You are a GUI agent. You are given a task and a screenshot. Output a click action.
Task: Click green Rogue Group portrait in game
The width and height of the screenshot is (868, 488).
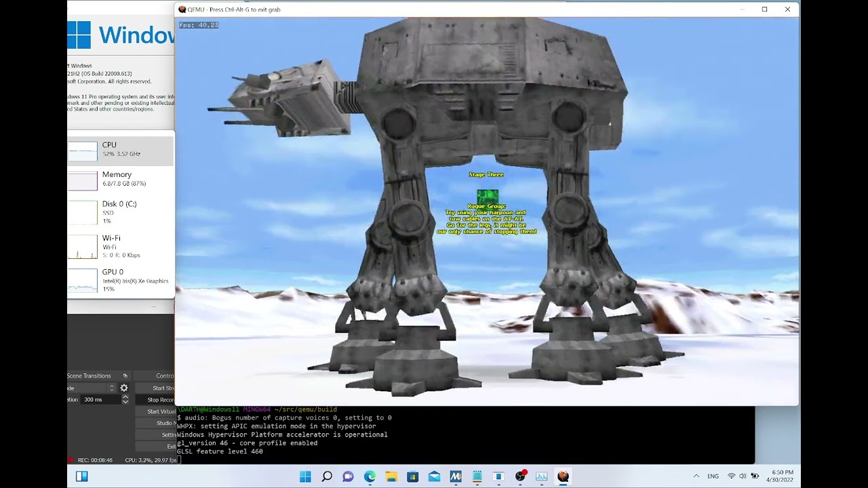pos(487,196)
